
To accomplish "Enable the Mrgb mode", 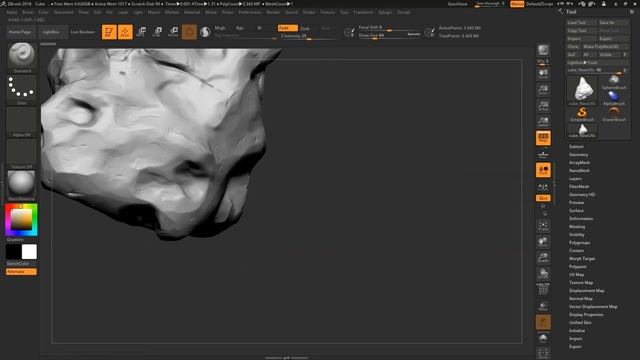I will (x=220, y=28).
